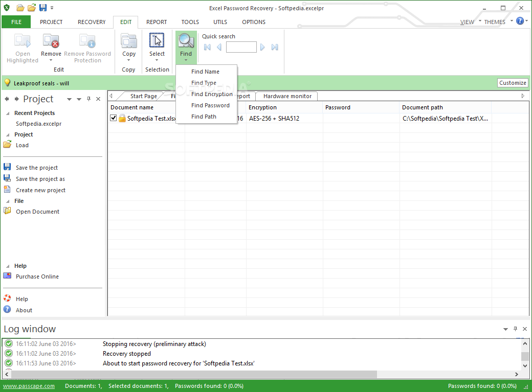Click the Open Highlighted ribbon icon
Viewport: 532px width, 392px height.
[23, 40]
